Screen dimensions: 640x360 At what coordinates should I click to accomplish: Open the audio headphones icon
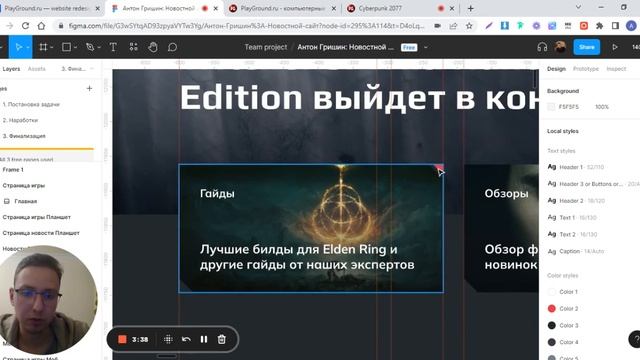(542, 47)
